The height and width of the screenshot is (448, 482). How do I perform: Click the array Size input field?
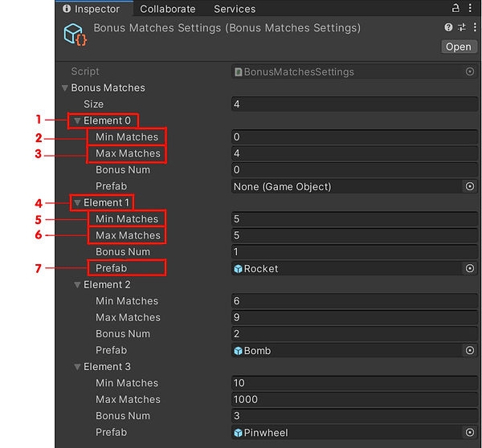(x=353, y=104)
